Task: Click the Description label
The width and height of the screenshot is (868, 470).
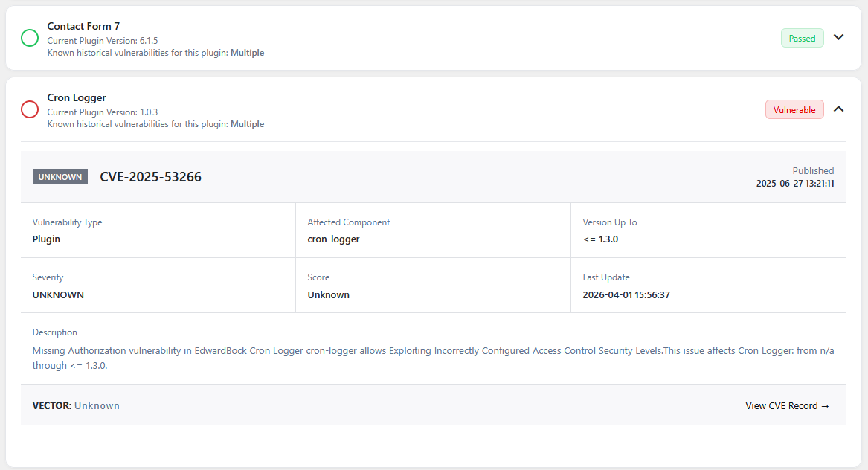Action: pos(55,332)
